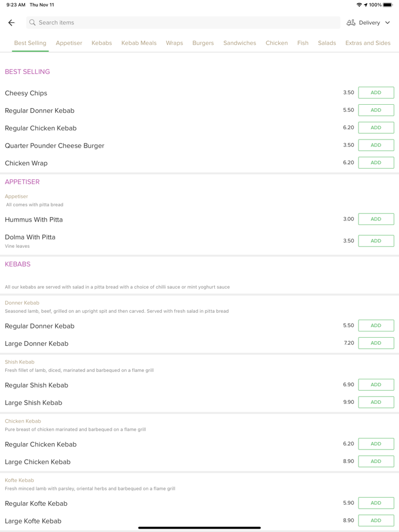The image size is (399, 532).
Task: Tap the delivery scooter icon
Action: pos(351,23)
